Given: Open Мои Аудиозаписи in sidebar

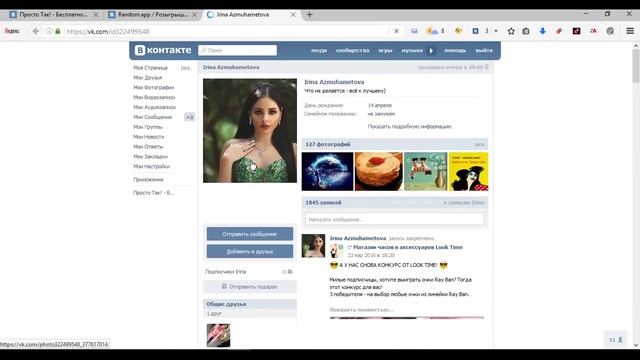Looking at the screenshot, I should pos(155,107).
